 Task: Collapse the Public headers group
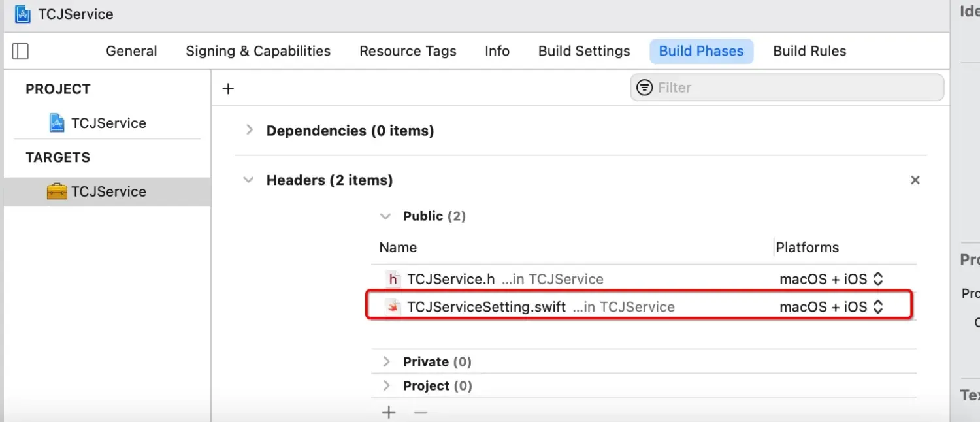[385, 216]
